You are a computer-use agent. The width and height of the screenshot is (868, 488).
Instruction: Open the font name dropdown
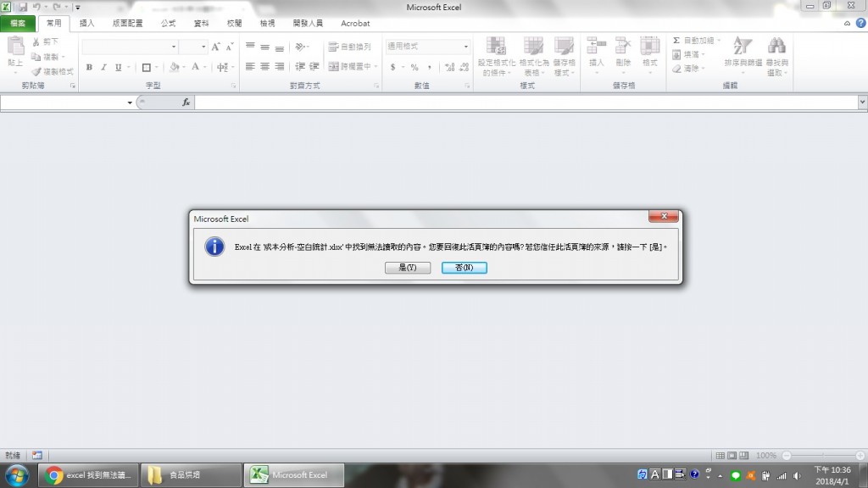click(x=173, y=47)
